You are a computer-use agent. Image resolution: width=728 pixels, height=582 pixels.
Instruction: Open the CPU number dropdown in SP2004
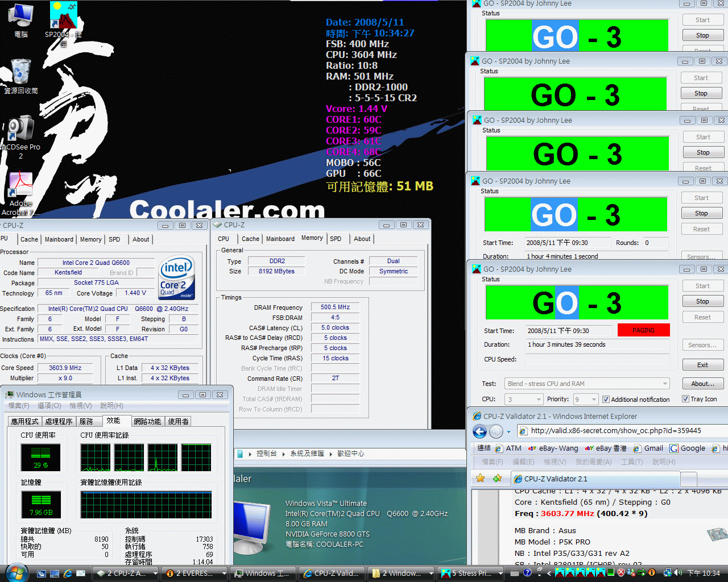click(x=524, y=400)
